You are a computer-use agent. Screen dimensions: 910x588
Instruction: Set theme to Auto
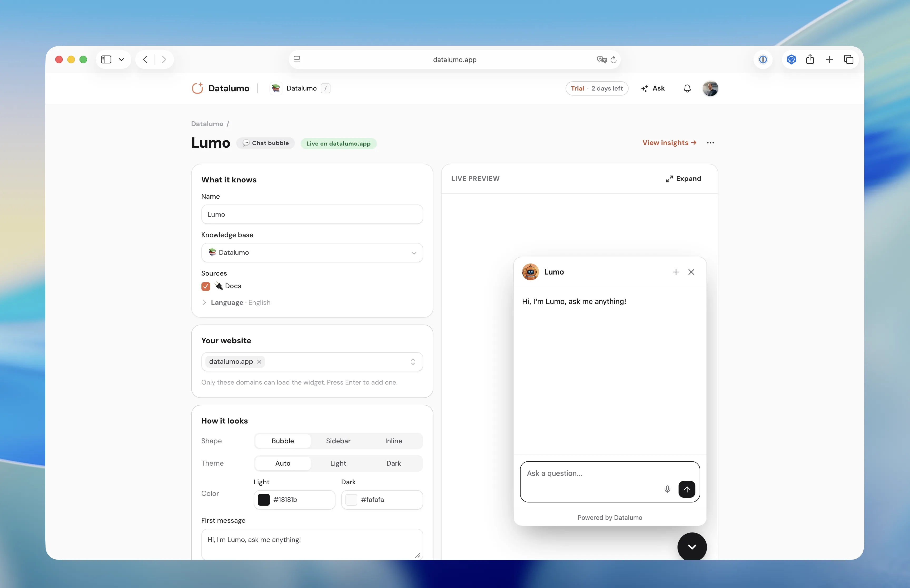point(283,463)
